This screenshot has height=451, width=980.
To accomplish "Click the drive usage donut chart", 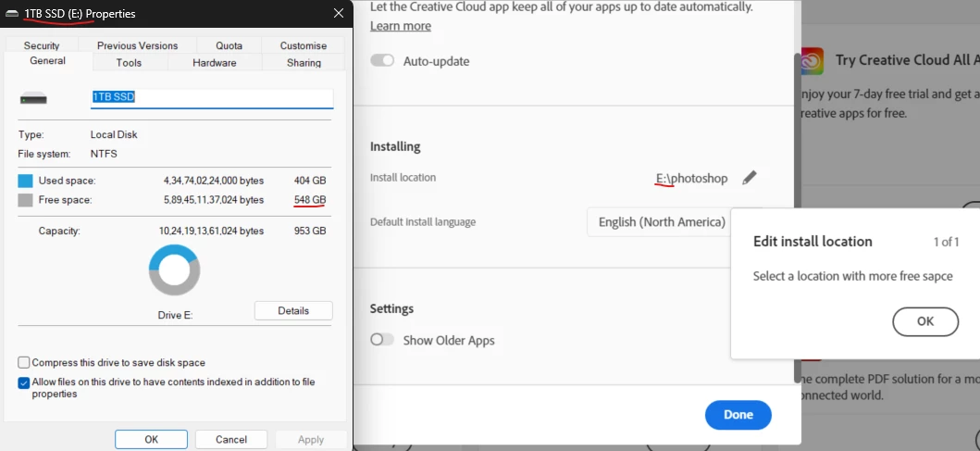I will (x=174, y=270).
